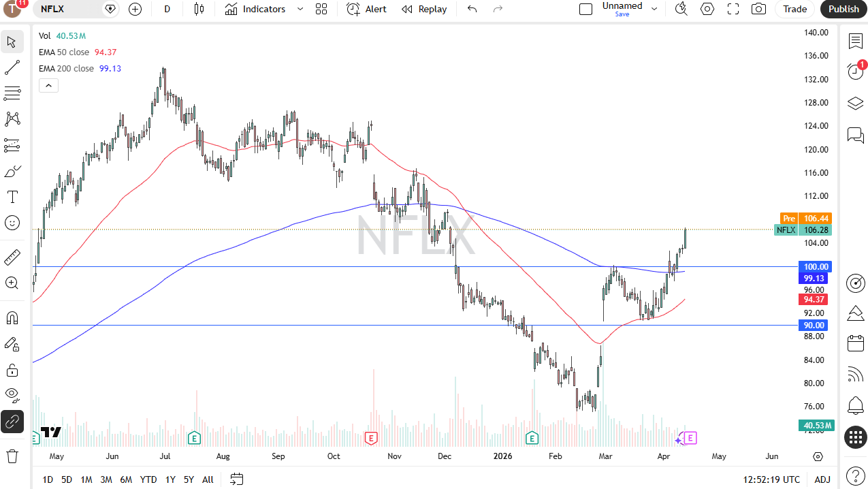Open the quick search icon
Image resolution: width=868 pixels, height=489 pixels.
click(681, 9)
